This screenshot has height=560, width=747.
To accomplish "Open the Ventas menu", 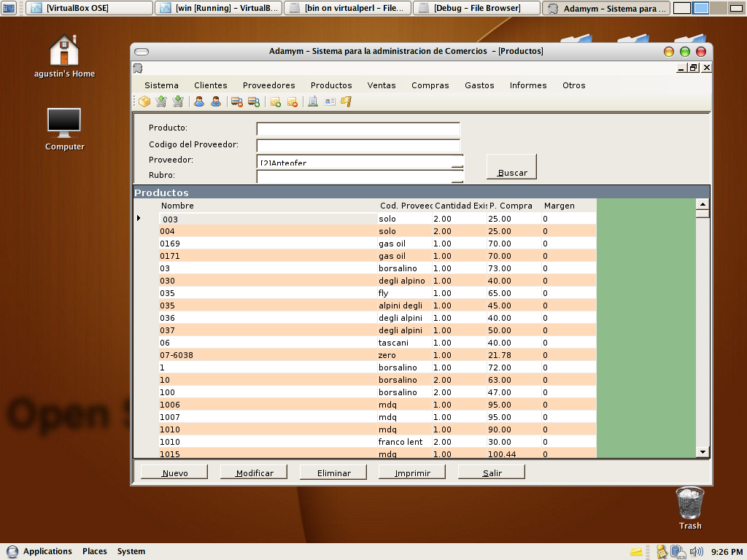I will (x=381, y=85).
